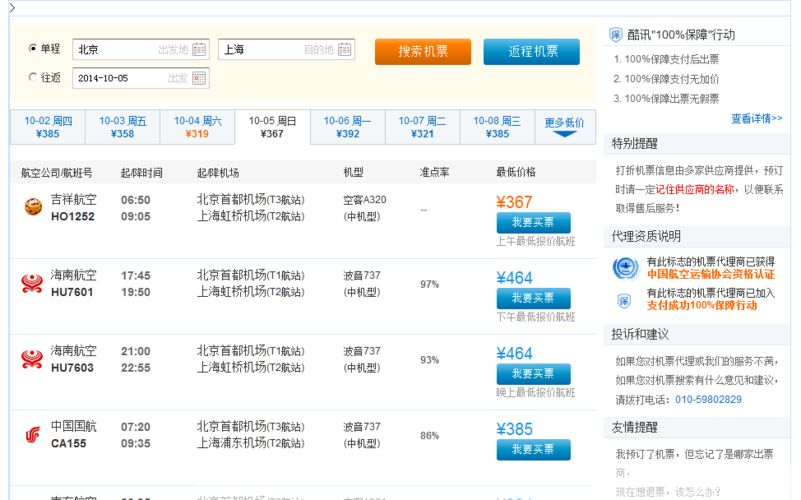
Task: Switch to the 10-06 周一 ¥392 date tab
Action: click(x=347, y=127)
